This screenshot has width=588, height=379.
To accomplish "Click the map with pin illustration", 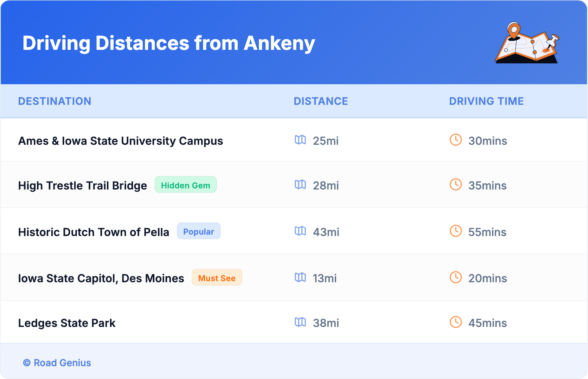I will 527,43.
